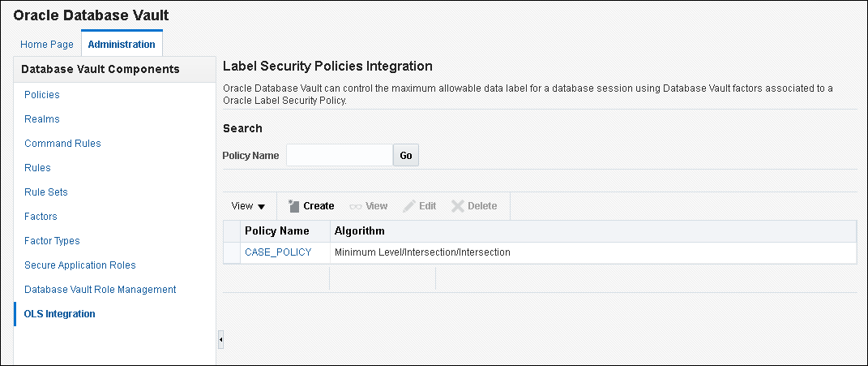Switch to the Home Page tab
Screen dimensions: 868x366
point(47,45)
